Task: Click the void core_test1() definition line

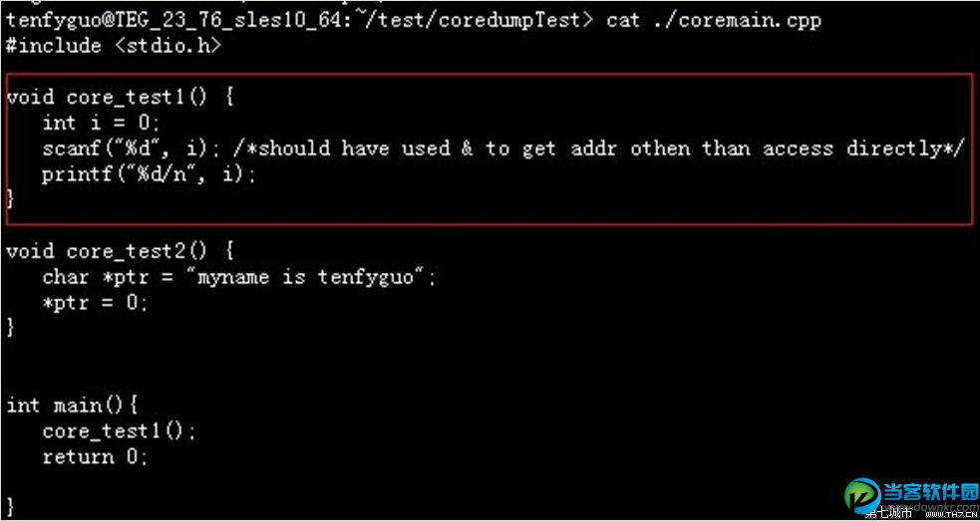Action: click(x=120, y=98)
